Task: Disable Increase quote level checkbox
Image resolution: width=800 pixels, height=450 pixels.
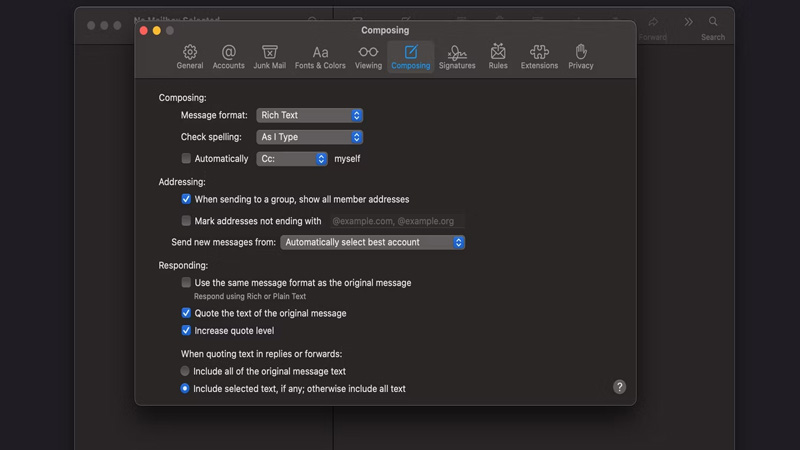Action: [186, 331]
